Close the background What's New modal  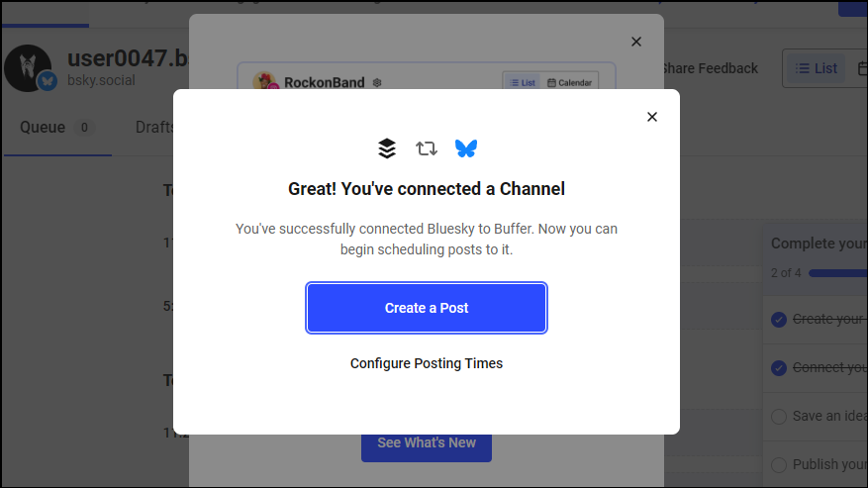coord(636,42)
